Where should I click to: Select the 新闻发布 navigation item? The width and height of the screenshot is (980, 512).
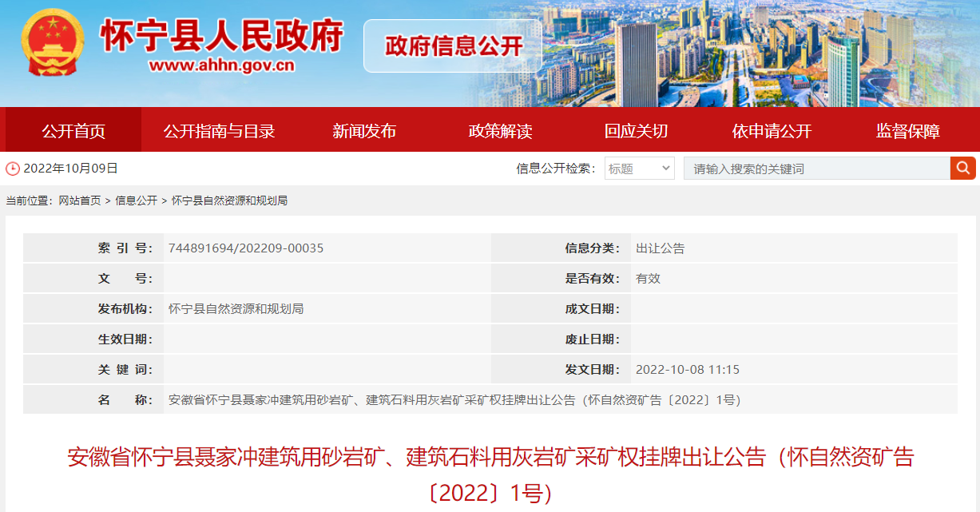coord(364,131)
